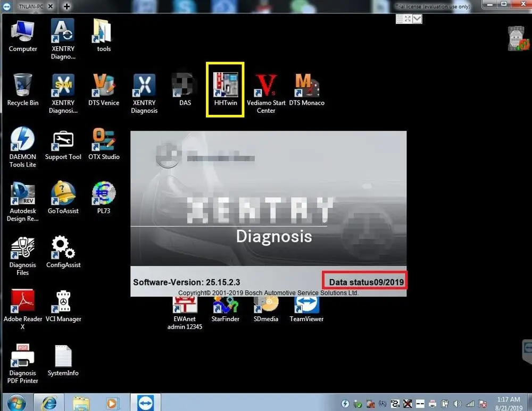
Task: Toggle full screen in the remote toolbar
Action: [x=408, y=19]
